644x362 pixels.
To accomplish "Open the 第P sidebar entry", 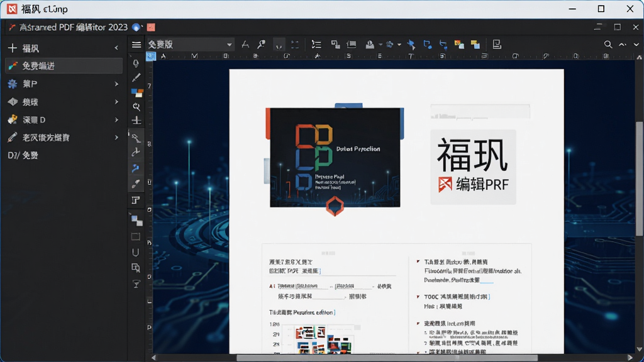I will click(64, 84).
